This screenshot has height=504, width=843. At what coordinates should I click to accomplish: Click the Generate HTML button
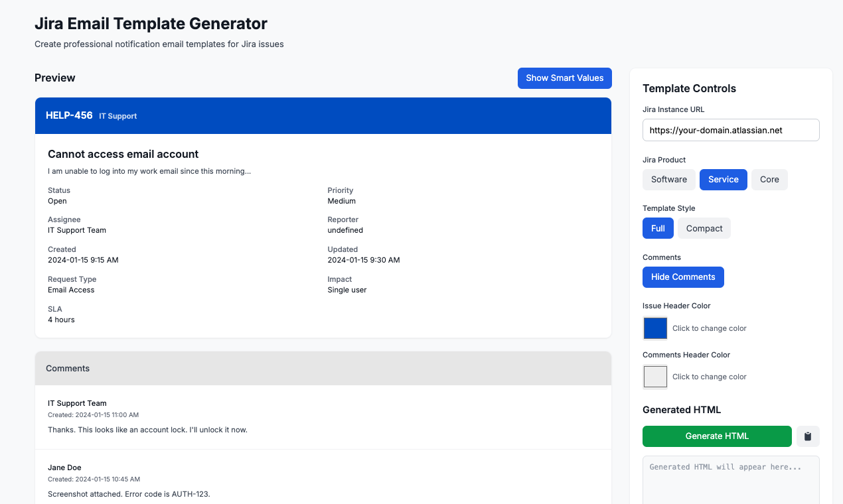pyautogui.click(x=717, y=436)
